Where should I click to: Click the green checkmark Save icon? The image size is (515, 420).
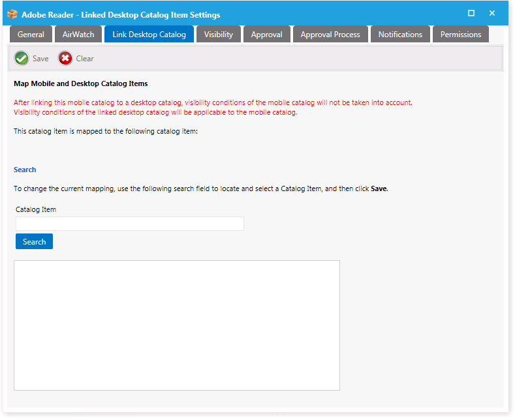pyautogui.click(x=22, y=59)
